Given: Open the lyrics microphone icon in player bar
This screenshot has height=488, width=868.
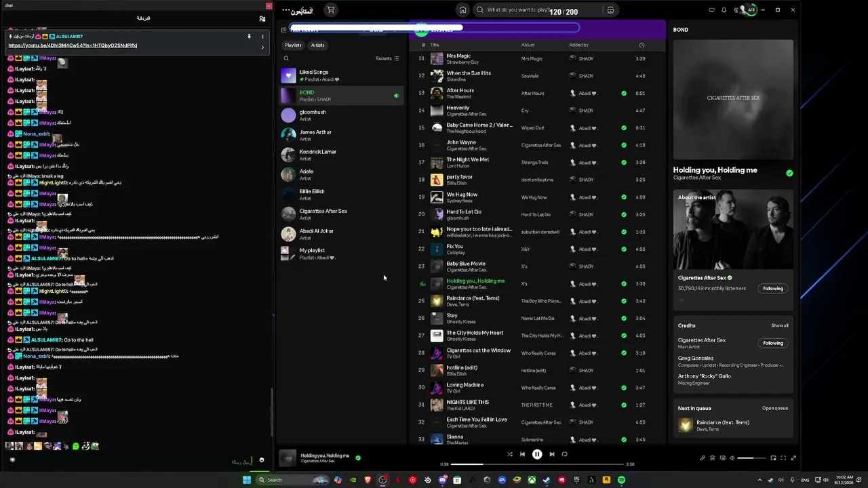Looking at the screenshot, I should click(x=703, y=458).
